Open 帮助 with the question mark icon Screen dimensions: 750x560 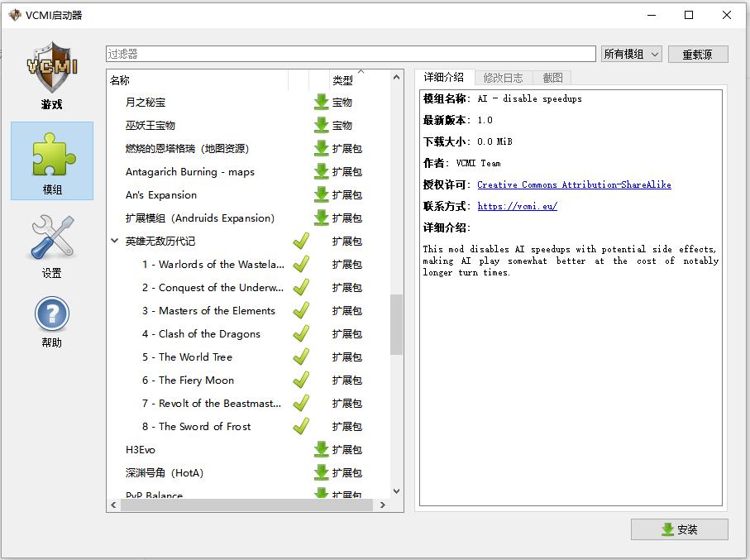(x=51, y=314)
